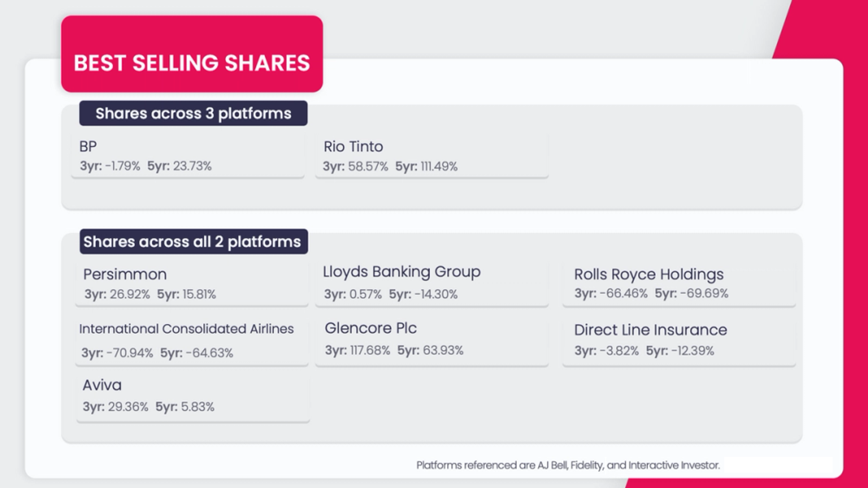Click Direct Line's 5yr: -12.39% value
This screenshot has width=868, height=488.
(680, 351)
